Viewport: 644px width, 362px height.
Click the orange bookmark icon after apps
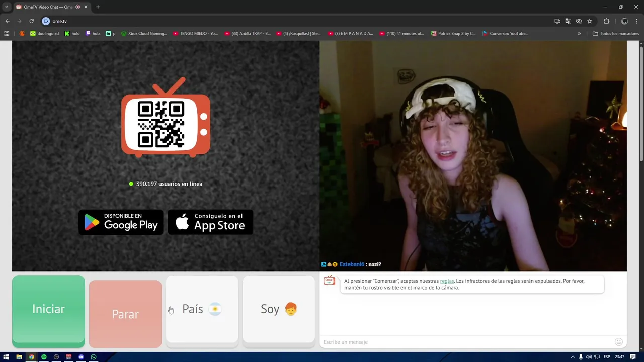point(22,34)
